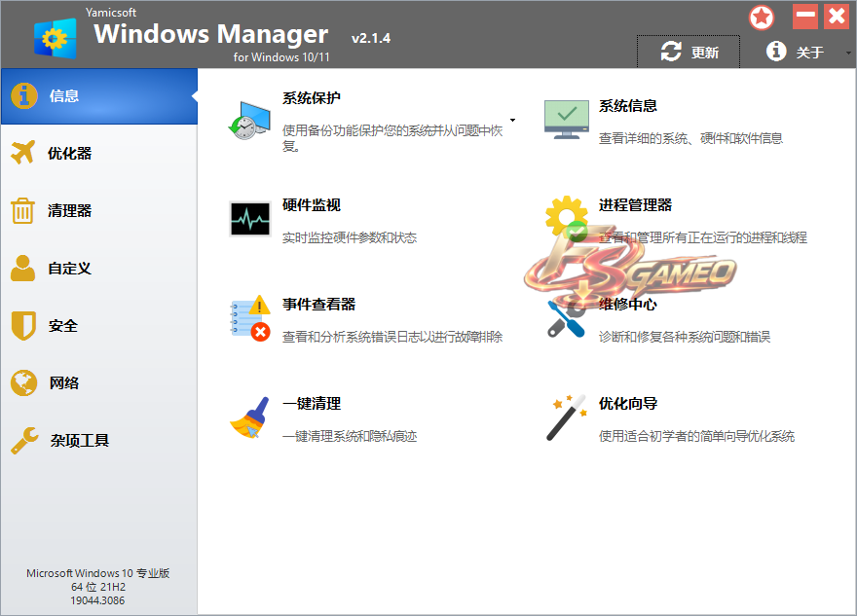Switch to the 安全 tab
Screen dimensions: 857x616
click(x=99, y=325)
